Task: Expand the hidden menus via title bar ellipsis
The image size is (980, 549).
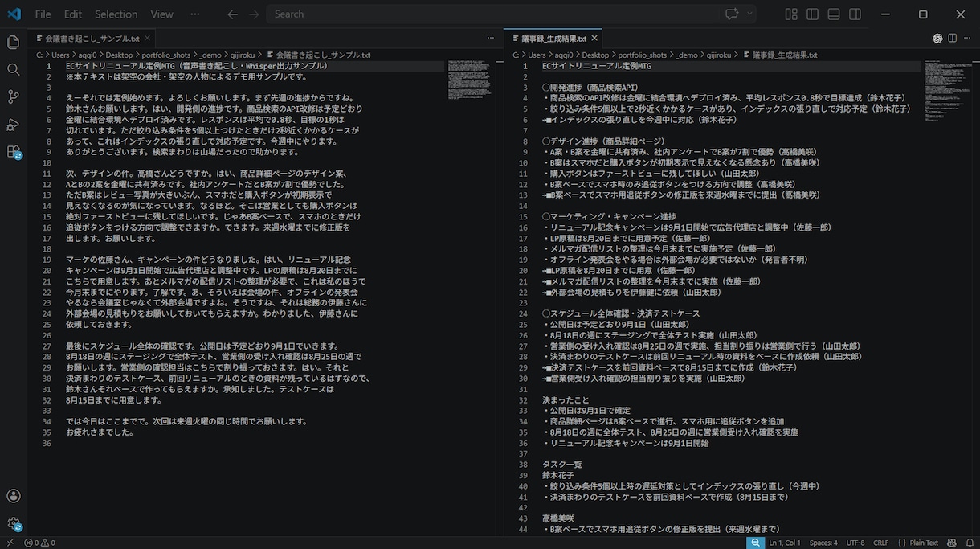Action: click(x=195, y=14)
